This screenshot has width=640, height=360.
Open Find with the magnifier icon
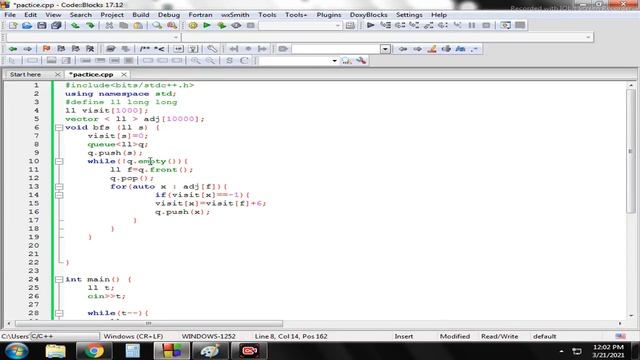click(157, 25)
